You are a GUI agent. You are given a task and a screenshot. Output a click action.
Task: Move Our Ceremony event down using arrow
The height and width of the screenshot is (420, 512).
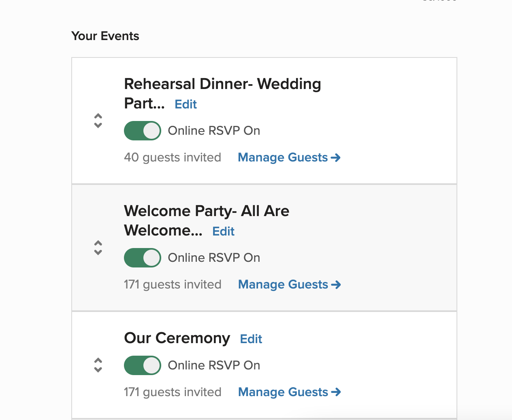click(x=98, y=370)
